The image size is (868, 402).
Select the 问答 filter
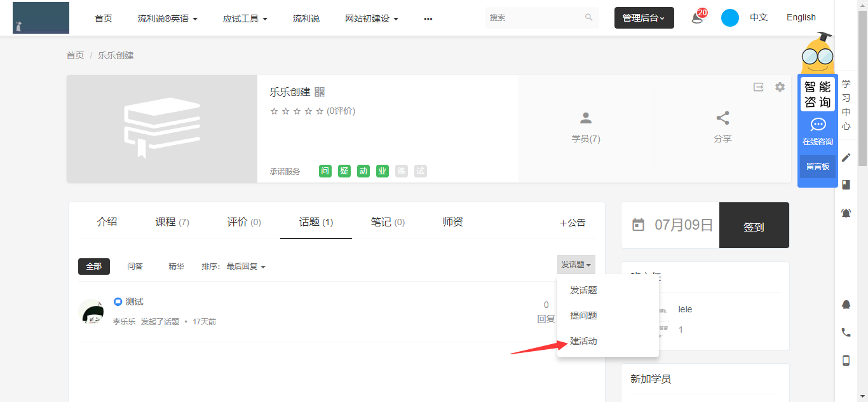135,267
